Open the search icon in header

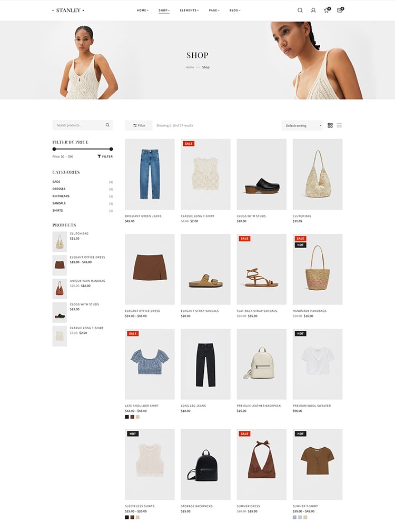click(300, 10)
